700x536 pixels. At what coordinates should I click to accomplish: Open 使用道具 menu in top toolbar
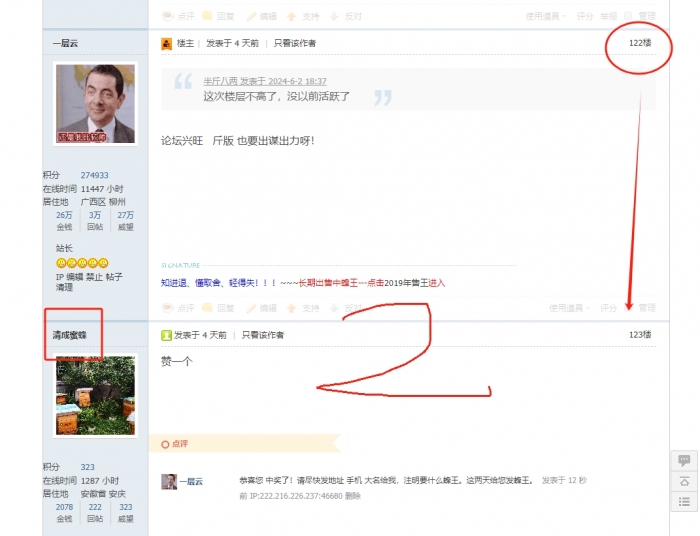coord(547,16)
